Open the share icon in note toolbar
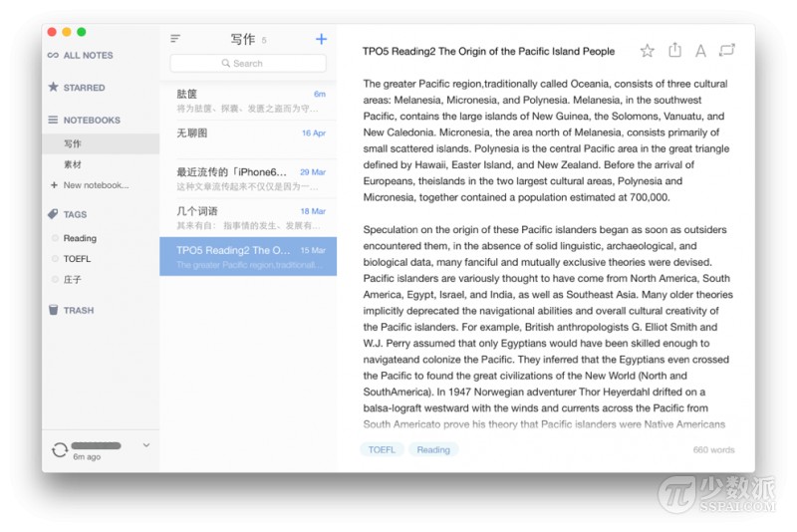The height and width of the screenshot is (532, 797). click(674, 51)
